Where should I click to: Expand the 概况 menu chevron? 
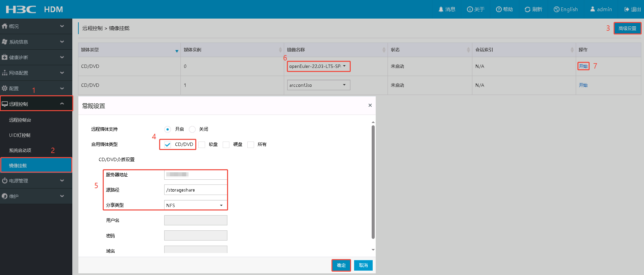tap(62, 26)
